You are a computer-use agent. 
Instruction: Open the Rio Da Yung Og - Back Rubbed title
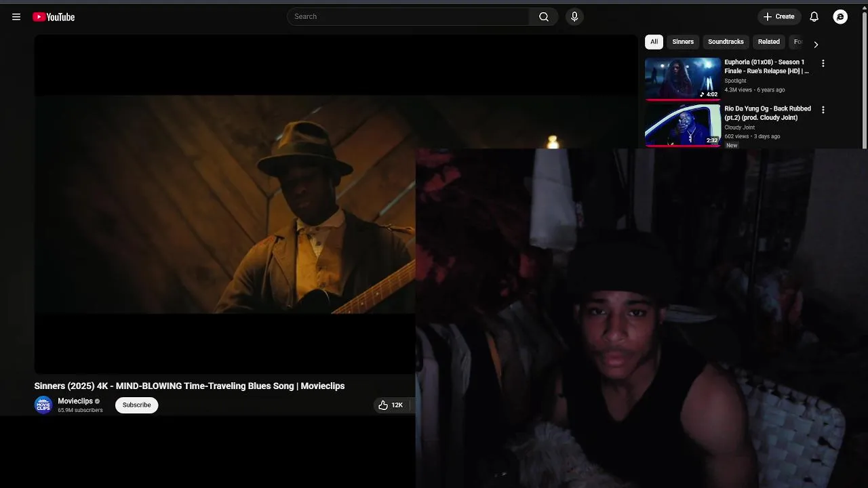tap(768, 113)
